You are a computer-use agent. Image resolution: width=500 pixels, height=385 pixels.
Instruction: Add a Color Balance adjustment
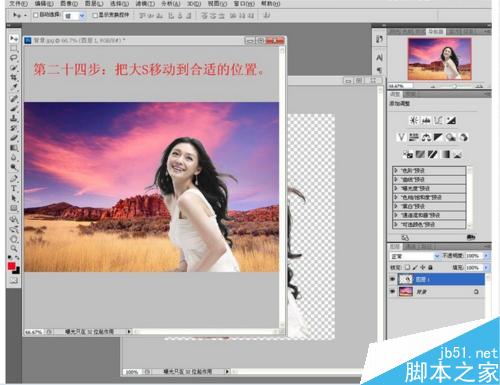[x=426, y=137]
